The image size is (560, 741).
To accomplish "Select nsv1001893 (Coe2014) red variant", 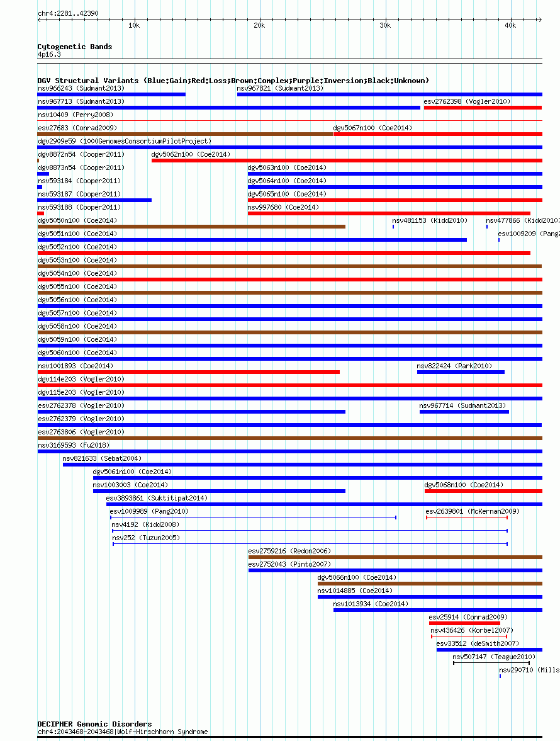I will click(x=188, y=373).
